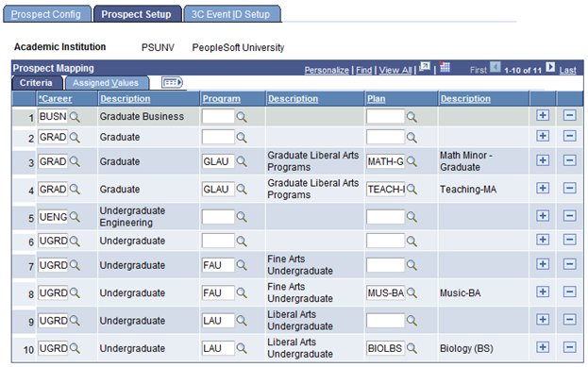Edit career field containing BUSN
Viewport: 588px width, 367px height.
[x=53, y=117]
